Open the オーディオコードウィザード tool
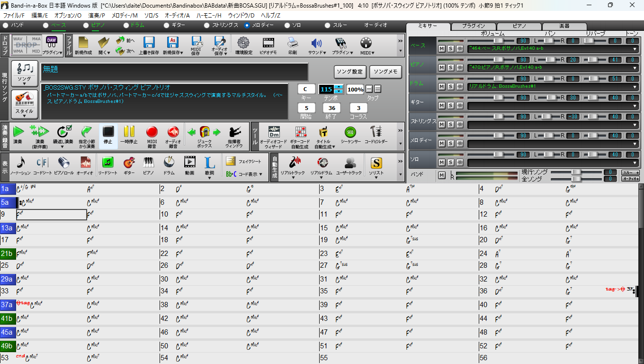Viewport: 644px width, 364px height. tap(273, 136)
